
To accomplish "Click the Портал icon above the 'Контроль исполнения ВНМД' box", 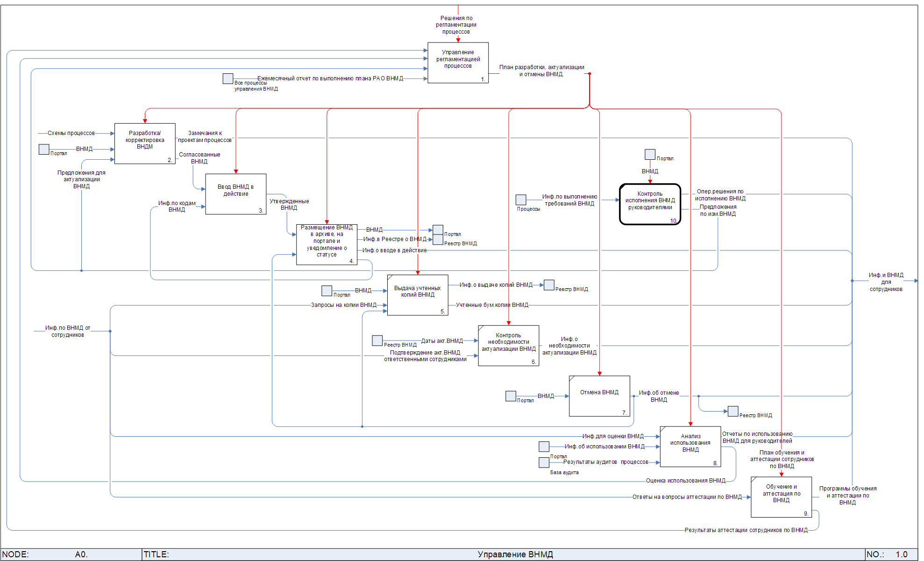I will tap(650, 154).
